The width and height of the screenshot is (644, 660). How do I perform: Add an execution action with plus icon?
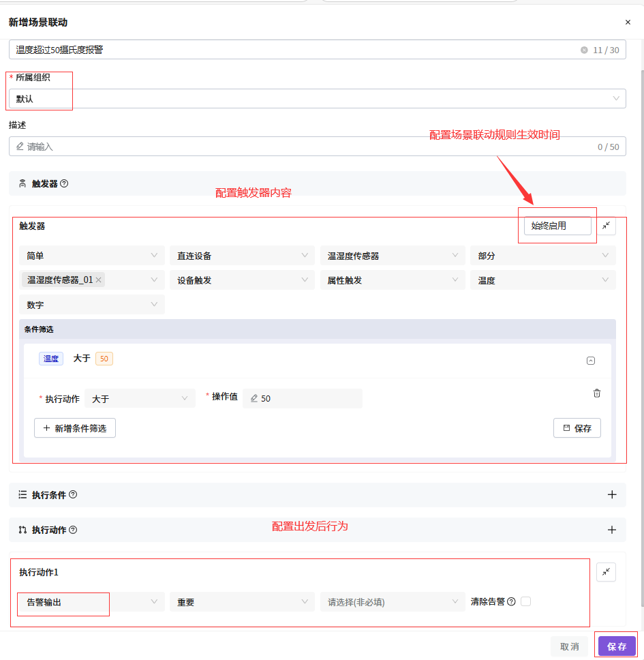tap(612, 530)
